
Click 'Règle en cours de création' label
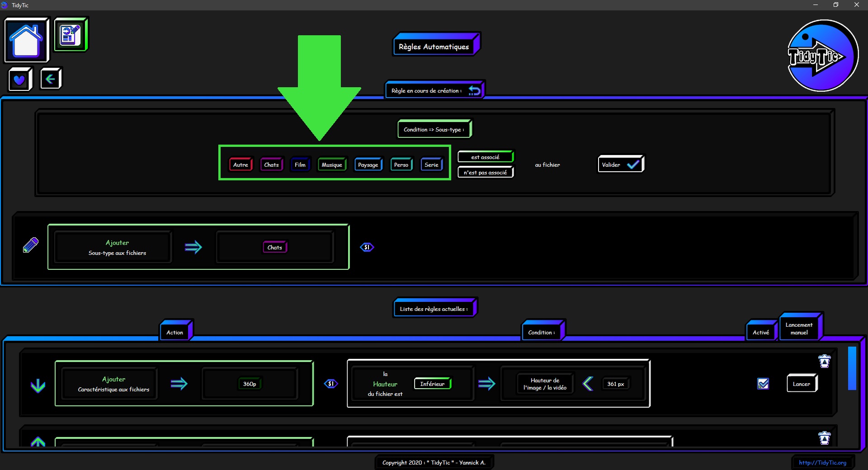tap(427, 90)
